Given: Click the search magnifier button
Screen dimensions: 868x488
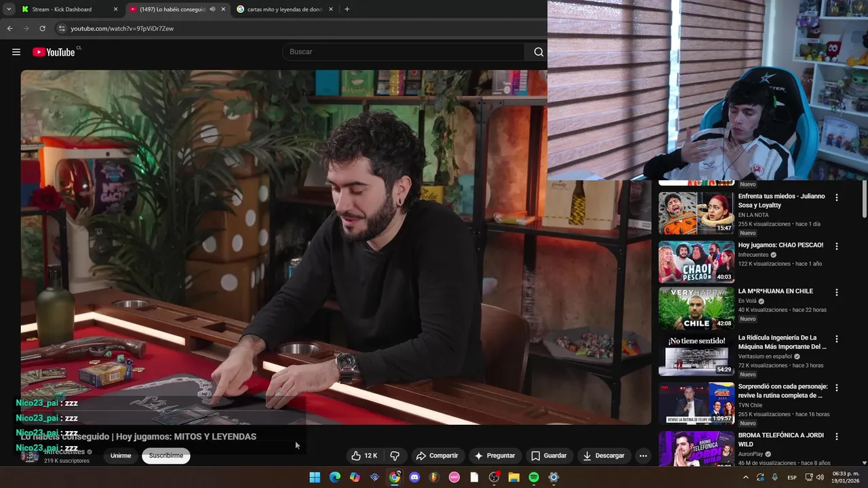Looking at the screenshot, I should [x=538, y=52].
